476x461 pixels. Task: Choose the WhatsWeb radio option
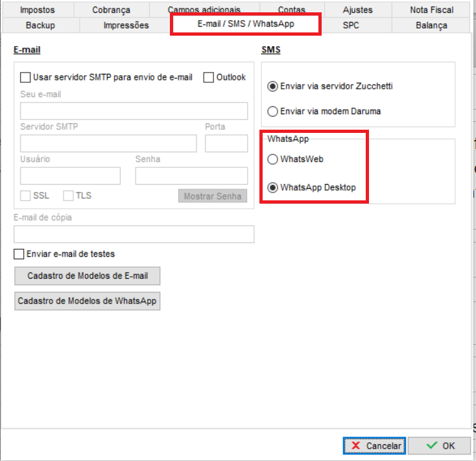coord(273,160)
